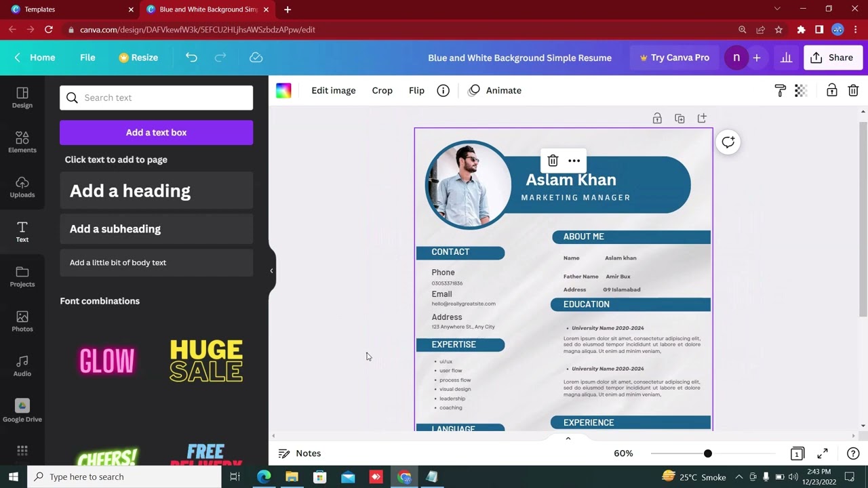The image size is (868, 488).
Task: Open the user account avatar
Action: point(736,58)
